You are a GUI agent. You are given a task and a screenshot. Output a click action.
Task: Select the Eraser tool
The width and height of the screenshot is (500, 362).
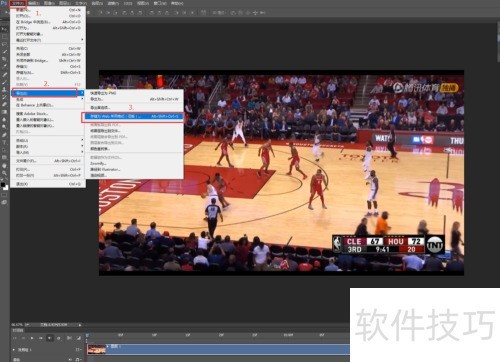4,104
